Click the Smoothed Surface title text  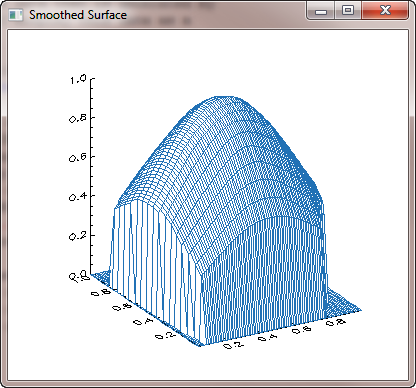point(78,15)
